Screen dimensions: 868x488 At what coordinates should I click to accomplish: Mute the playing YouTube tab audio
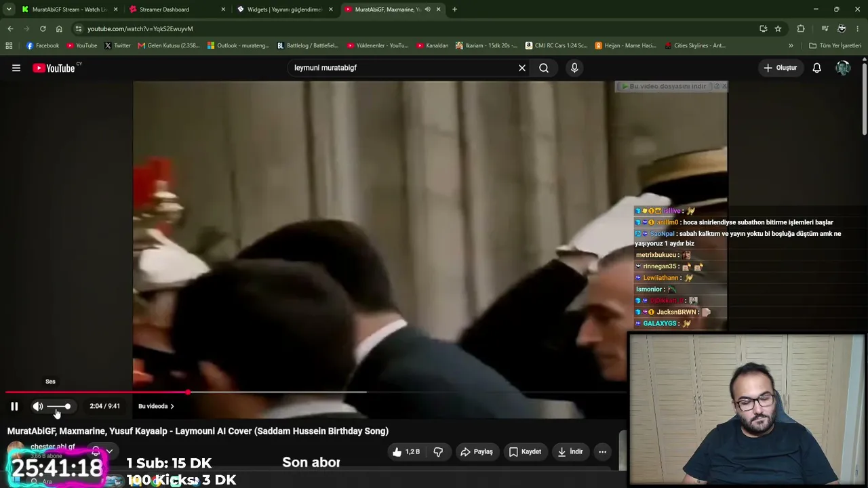tap(427, 9)
